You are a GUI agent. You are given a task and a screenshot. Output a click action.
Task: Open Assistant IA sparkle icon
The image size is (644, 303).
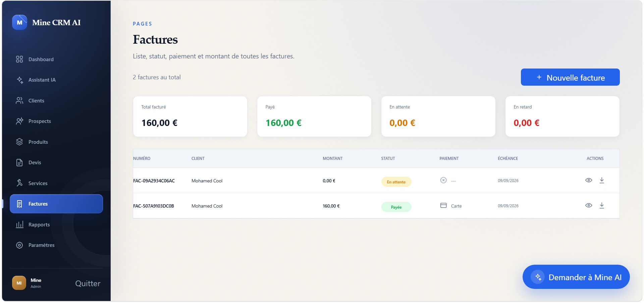[19, 80]
